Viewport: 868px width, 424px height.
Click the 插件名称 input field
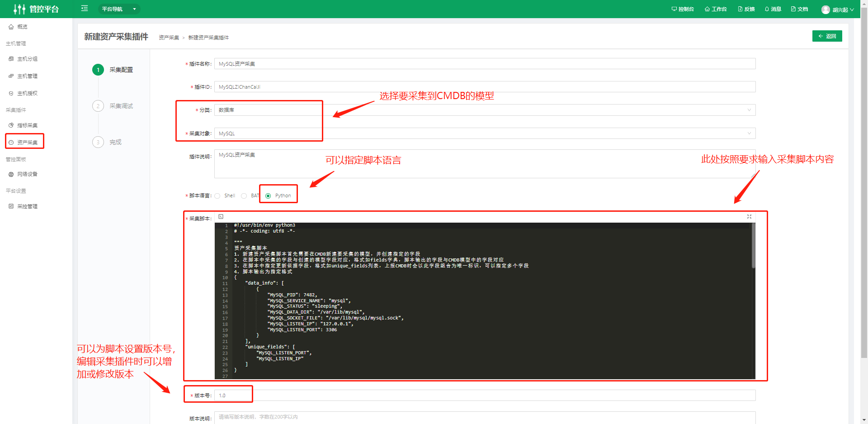click(485, 64)
